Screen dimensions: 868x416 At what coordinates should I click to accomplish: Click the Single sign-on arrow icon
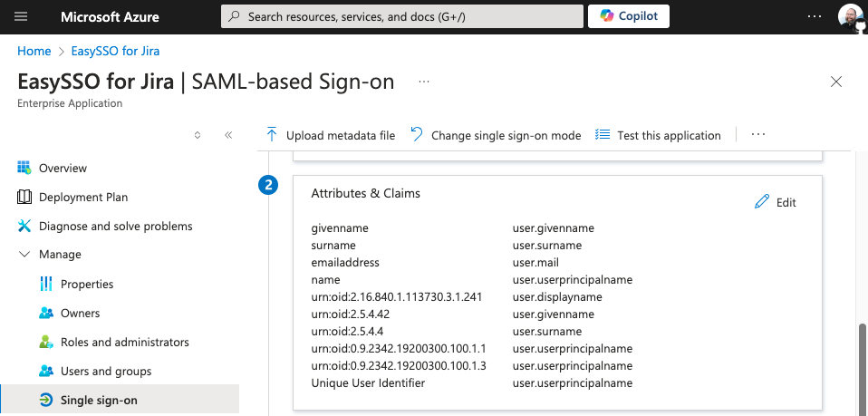pyautogui.click(x=46, y=400)
